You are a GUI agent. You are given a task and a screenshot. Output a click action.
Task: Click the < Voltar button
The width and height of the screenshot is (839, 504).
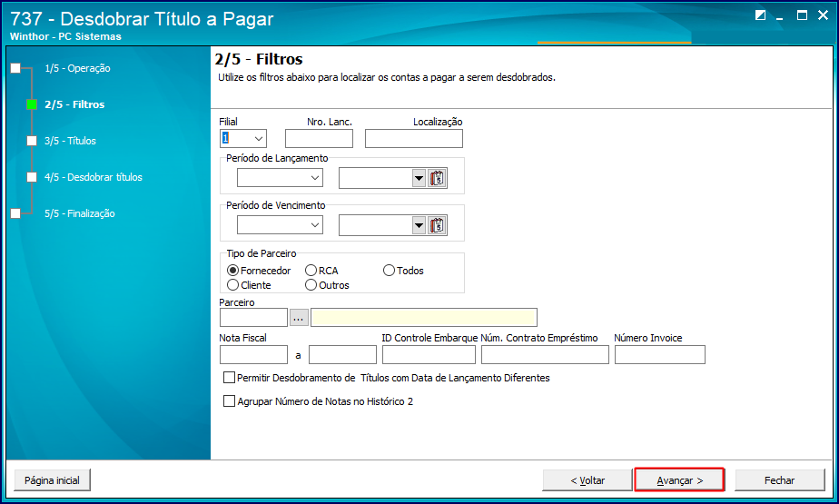587,480
